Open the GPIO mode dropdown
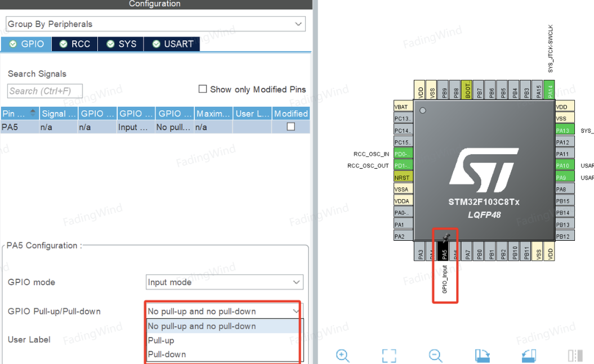 coord(224,282)
